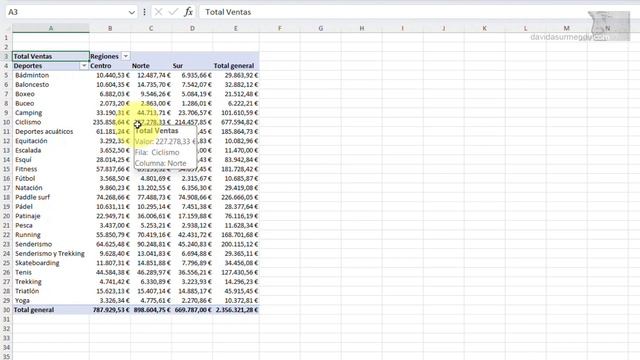The width and height of the screenshot is (640, 360).
Task: Select the Yoga row label
Action: 22,300
